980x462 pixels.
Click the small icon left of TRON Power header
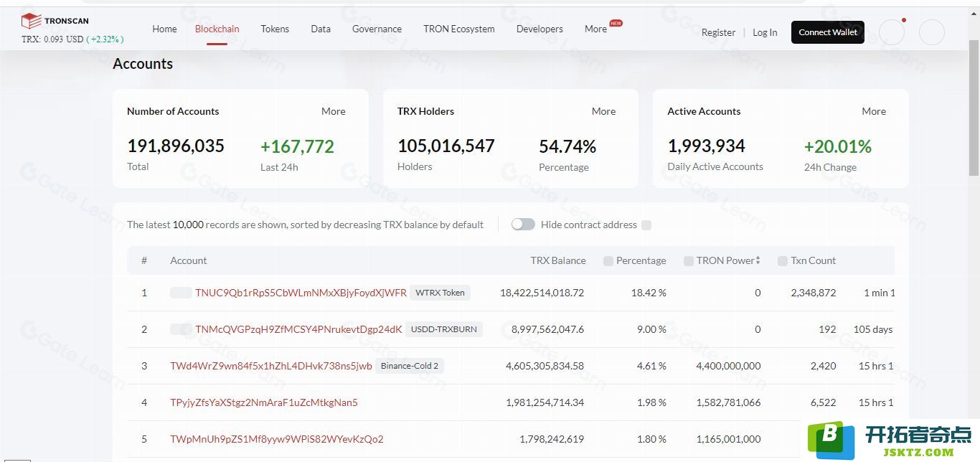tap(689, 261)
